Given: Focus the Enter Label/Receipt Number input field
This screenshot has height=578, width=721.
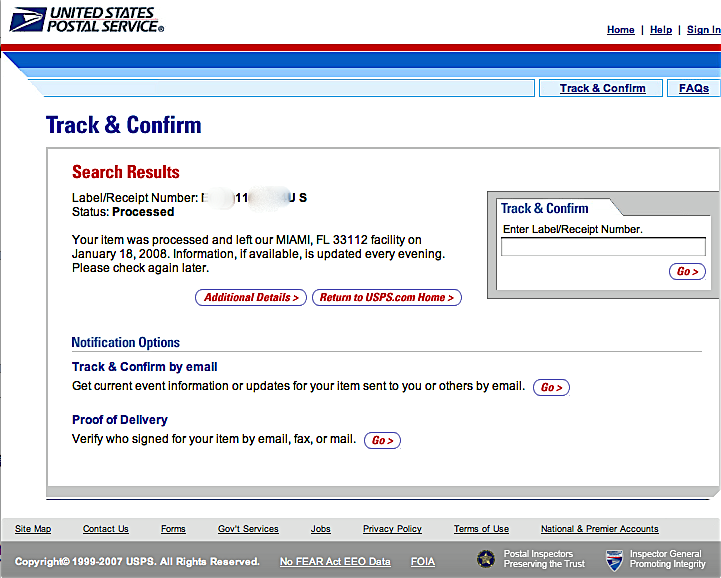Looking at the screenshot, I should 603,246.
